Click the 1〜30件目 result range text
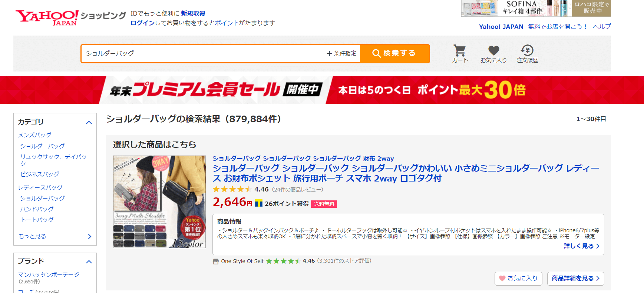 pos(591,119)
